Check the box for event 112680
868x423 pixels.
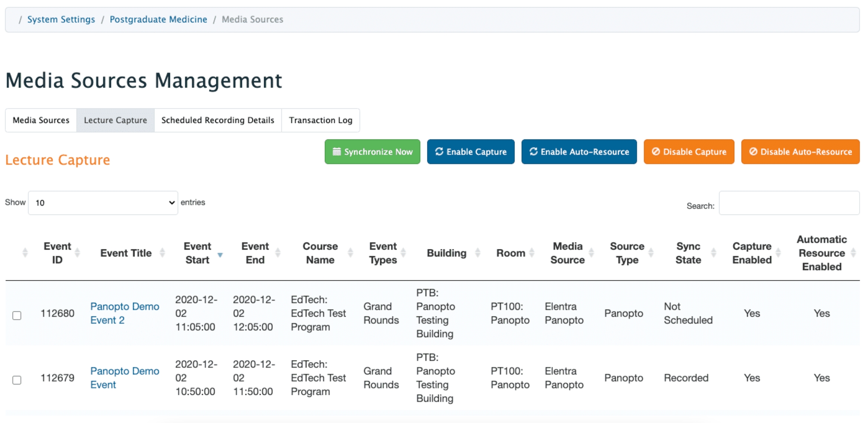pos(17,315)
